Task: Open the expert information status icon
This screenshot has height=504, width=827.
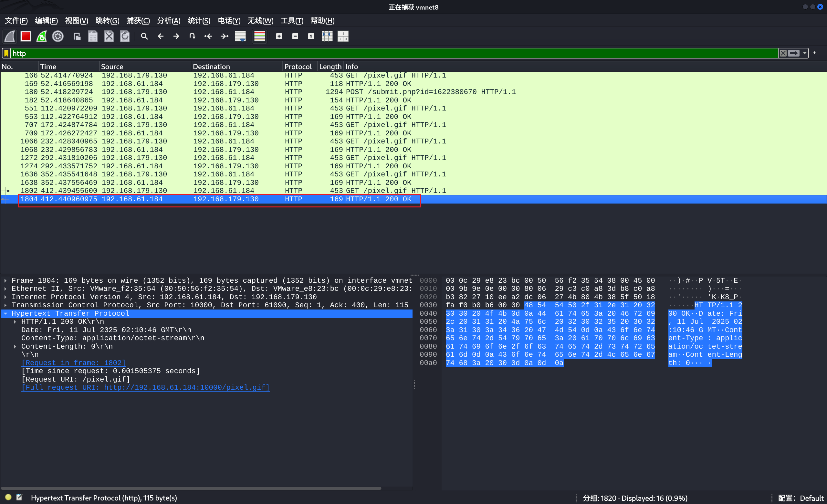Action: click(8, 498)
